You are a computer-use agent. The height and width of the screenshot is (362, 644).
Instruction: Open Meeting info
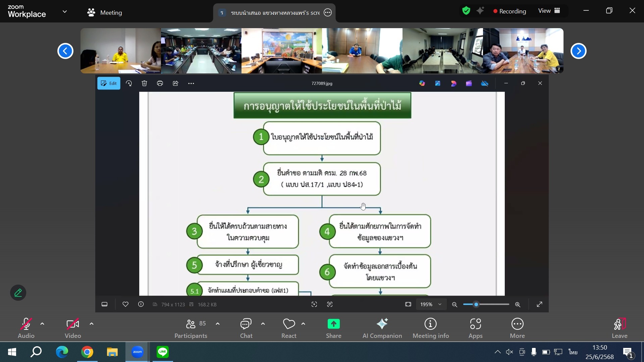[x=430, y=324]
